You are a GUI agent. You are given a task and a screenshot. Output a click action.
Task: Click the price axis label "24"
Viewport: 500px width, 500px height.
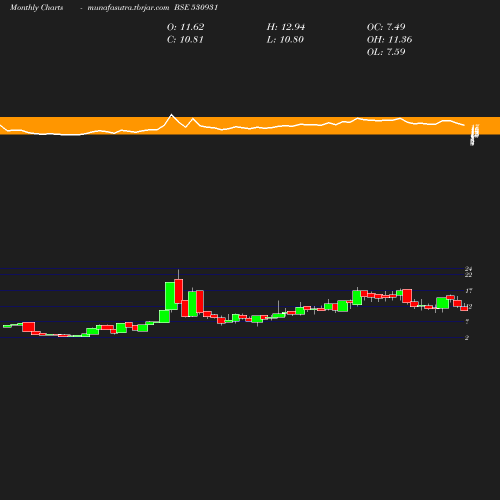[469, 269]
